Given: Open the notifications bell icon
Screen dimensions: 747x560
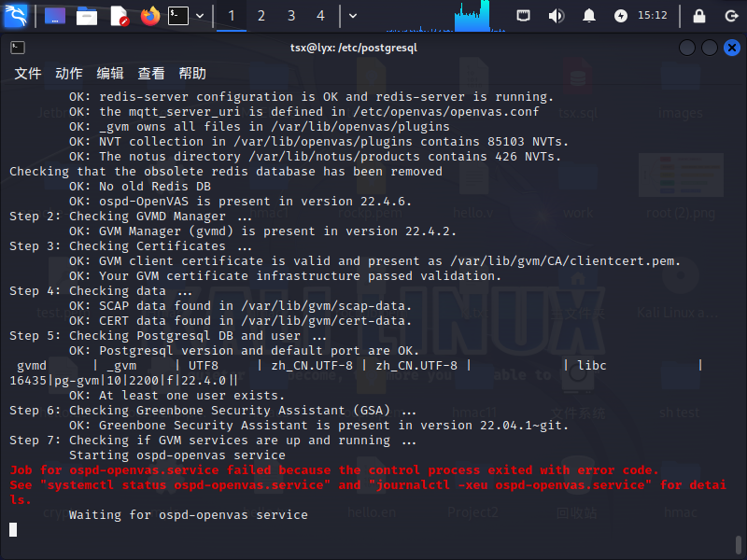Looking at the screenshot, I should coord(589,16).
